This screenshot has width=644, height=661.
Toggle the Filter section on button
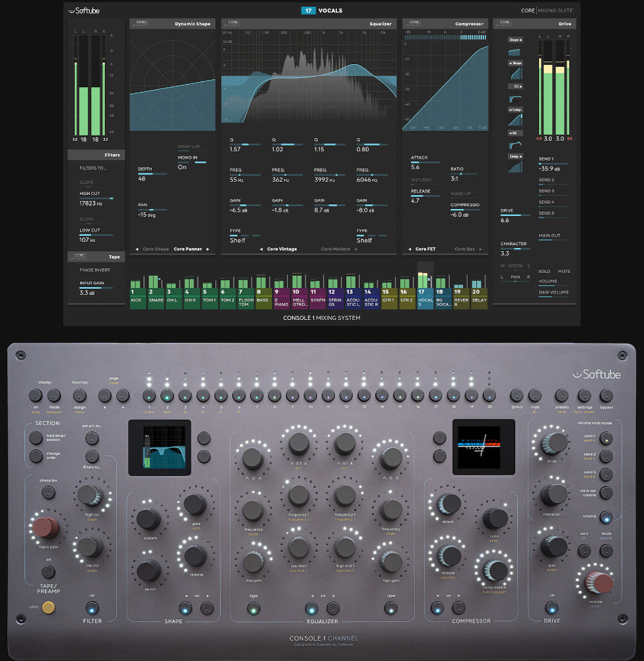(x=92, y=608)
